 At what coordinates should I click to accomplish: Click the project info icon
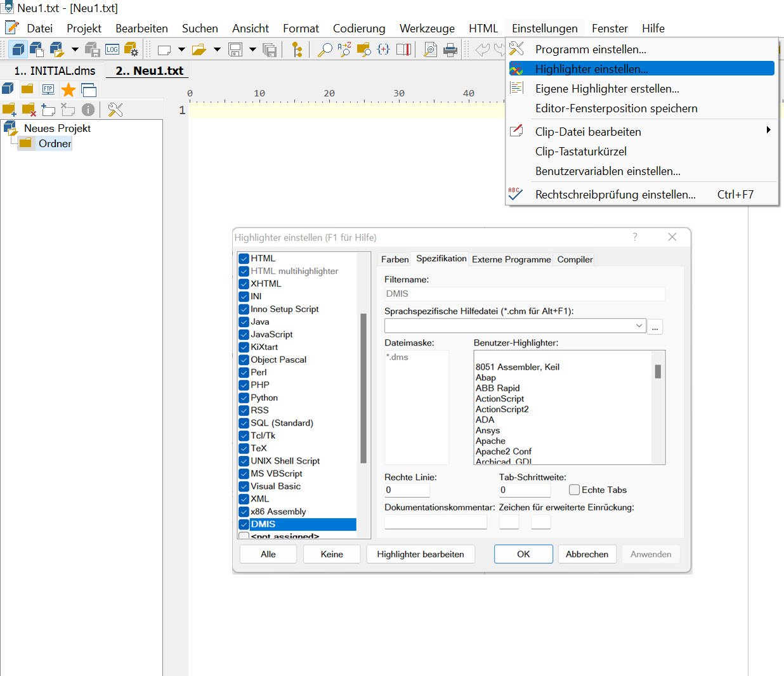coord(88,110)
